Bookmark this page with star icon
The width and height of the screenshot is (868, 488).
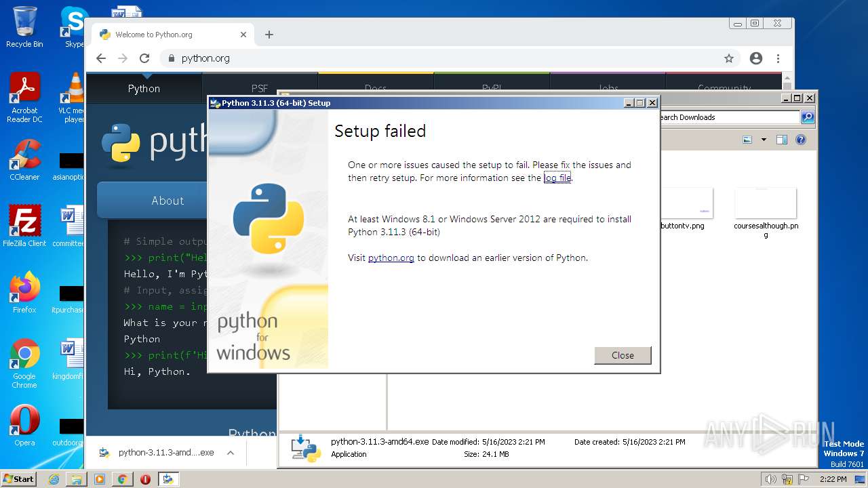tap(729, 58)
